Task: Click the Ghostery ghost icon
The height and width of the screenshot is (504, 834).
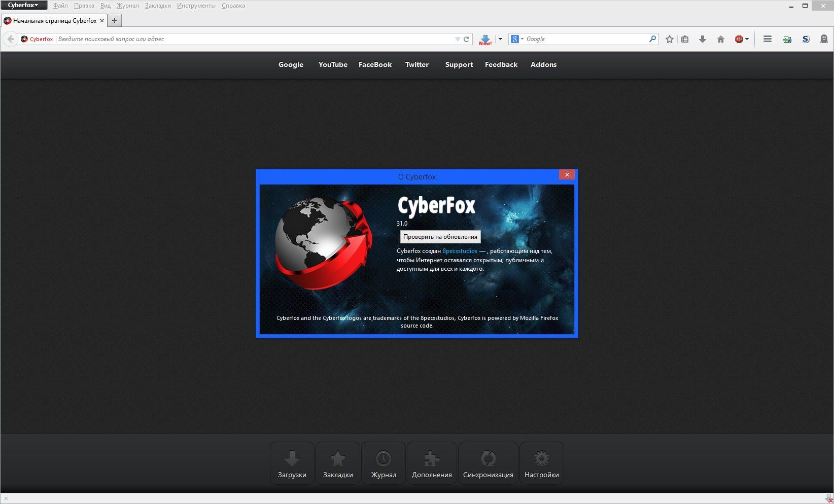Action: point(824,39)
